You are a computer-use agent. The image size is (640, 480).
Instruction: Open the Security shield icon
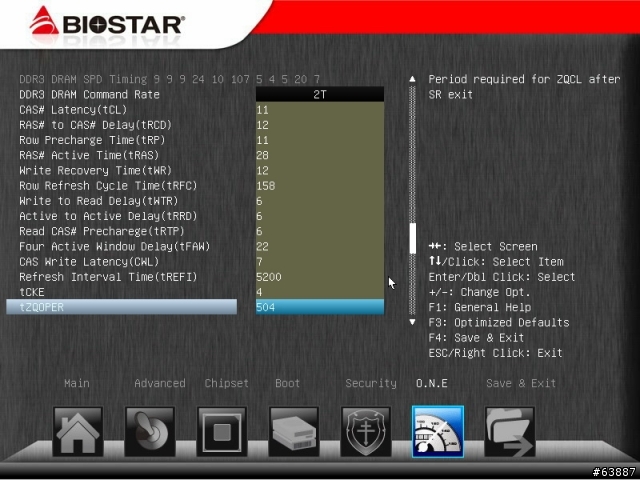366,431
